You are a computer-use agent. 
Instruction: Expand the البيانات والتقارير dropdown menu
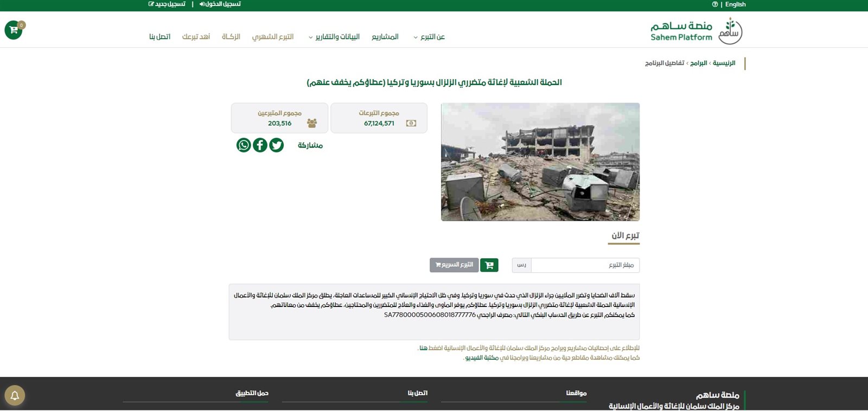334,37
